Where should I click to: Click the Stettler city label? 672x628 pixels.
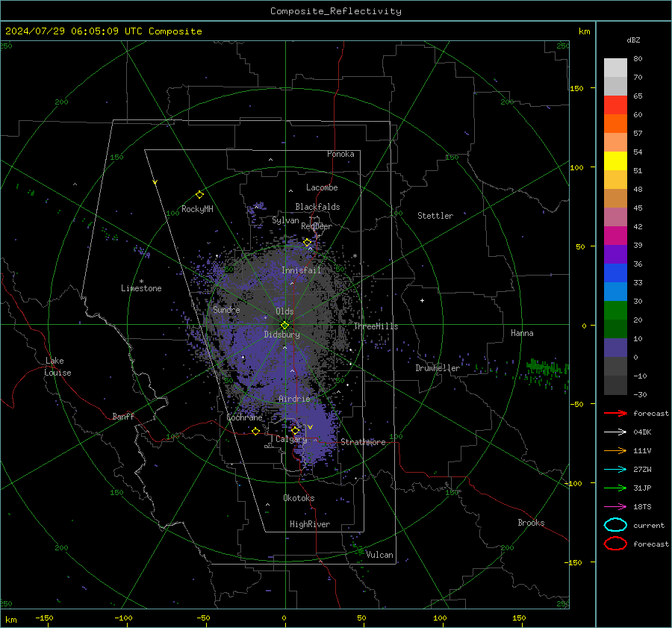coord(435,216)
